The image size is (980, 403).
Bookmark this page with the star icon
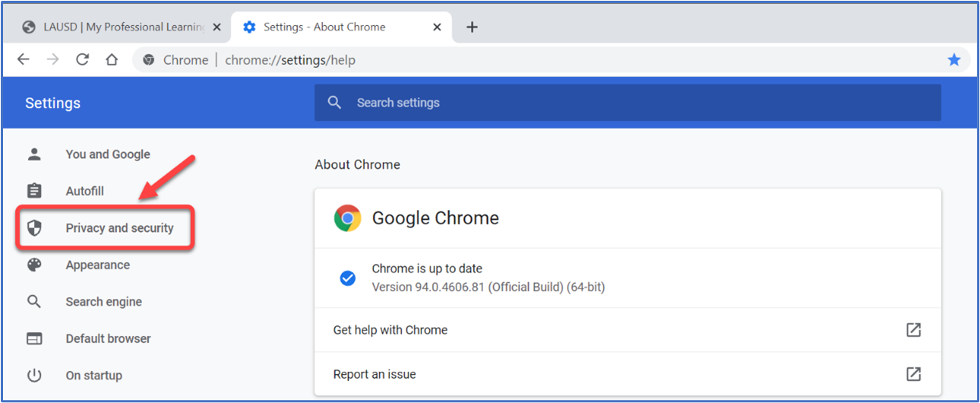pyautogui.click(x=954, y=60)
